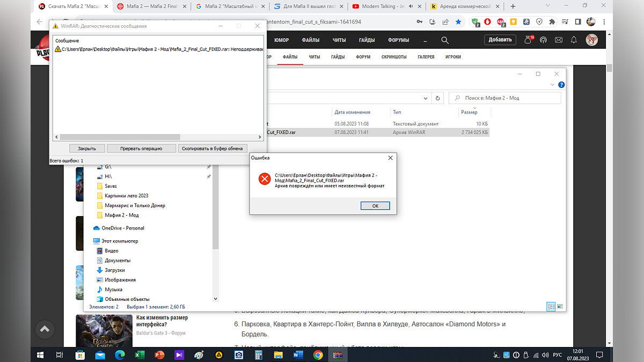Image resolution: width=644 pixels, height=362 pixels.
Task: Expand the address bar history dropdown
Action: pos(425,98)
